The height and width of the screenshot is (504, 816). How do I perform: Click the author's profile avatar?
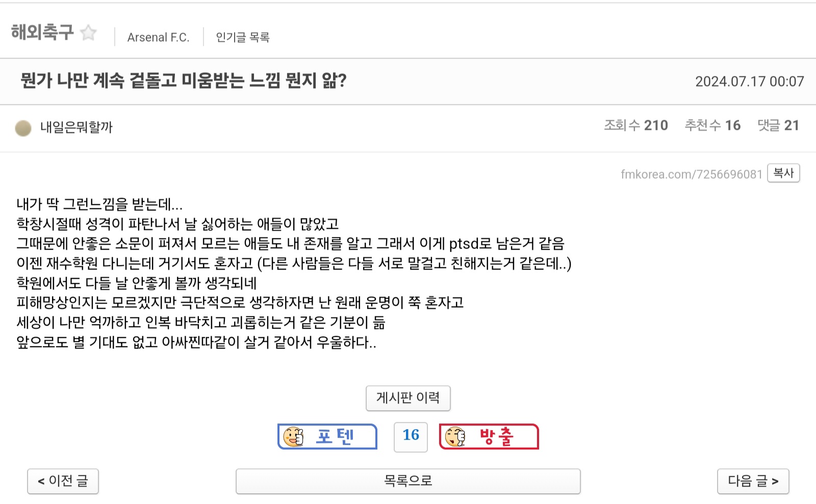pos(23,128)
